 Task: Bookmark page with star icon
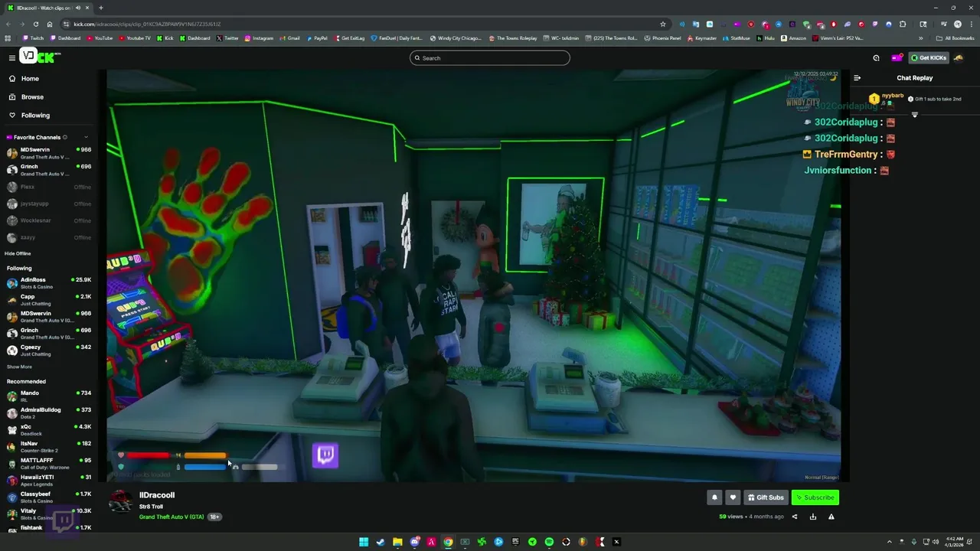(663, 24)
